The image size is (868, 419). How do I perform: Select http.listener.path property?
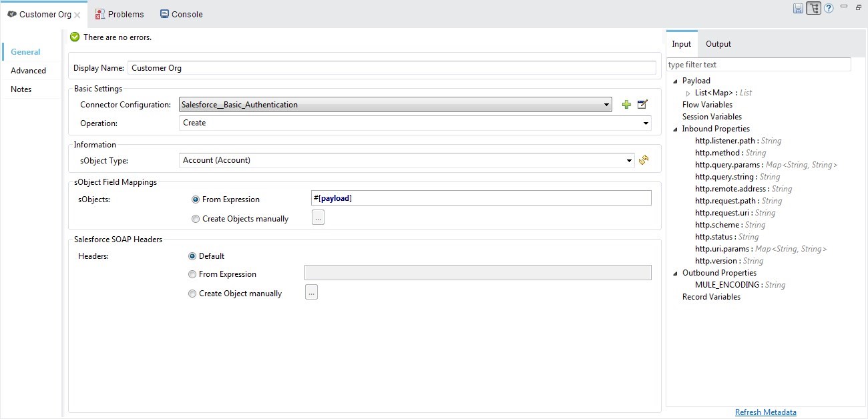point(738,141)
